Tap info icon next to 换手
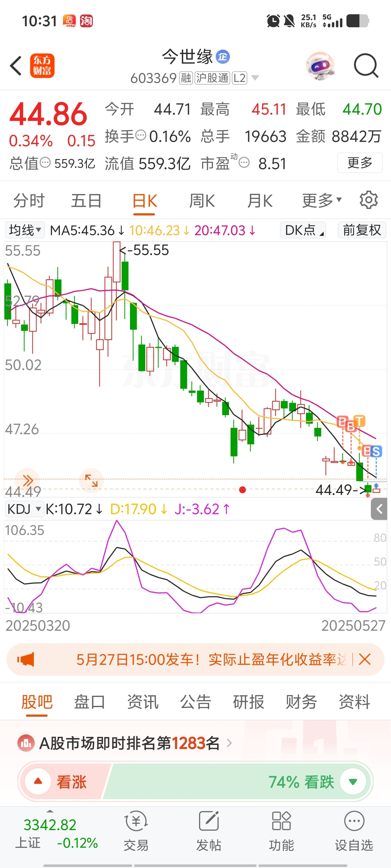Screen dimensions: 391x868 [x=141, y=135]
